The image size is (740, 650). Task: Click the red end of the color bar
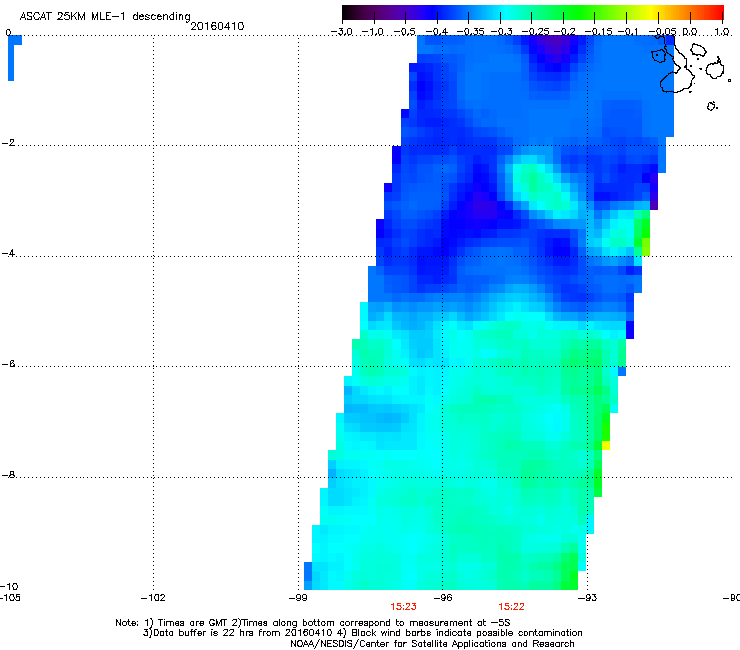[715, 13]
